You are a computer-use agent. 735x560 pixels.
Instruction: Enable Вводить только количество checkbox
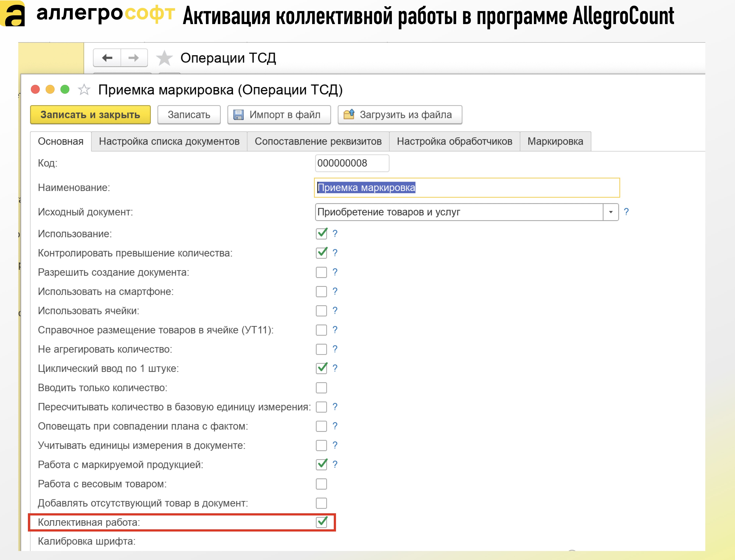click(322, 388)
